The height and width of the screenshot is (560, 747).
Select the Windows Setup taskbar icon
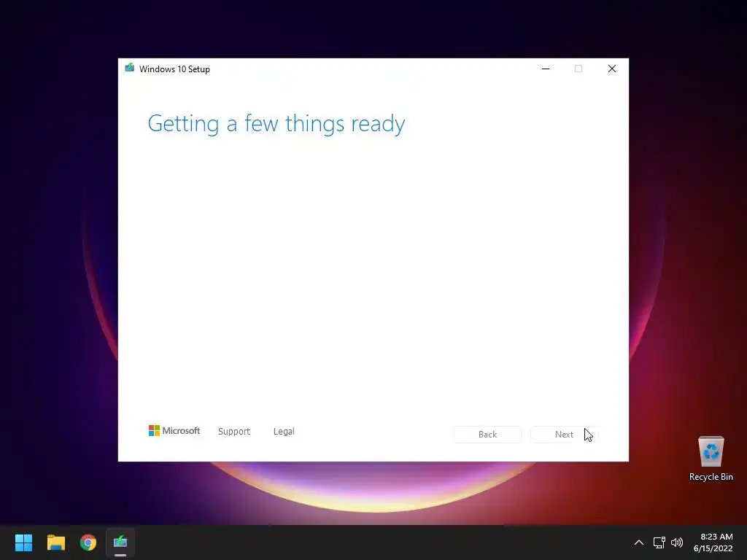tap(120, 542)
